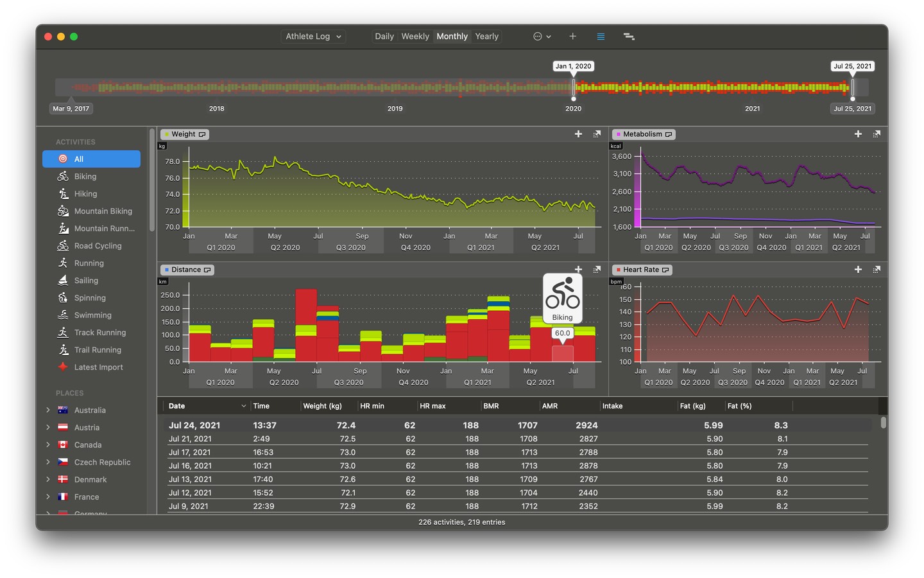Expand the Metabolism chart to full size
Screen dimensions: 924x578
click(x=877, y=134)
